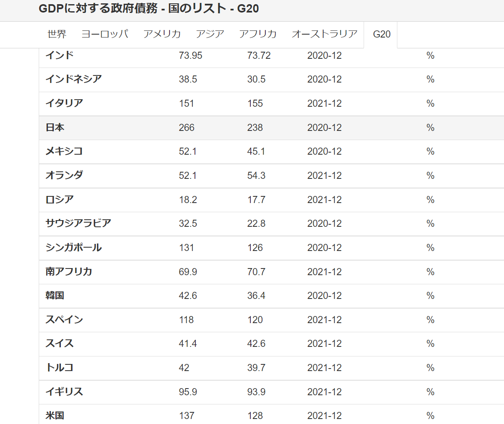Select 日本 in the country list
The width and height of the screenshot is (504, 424).
[x=55, y=128]
